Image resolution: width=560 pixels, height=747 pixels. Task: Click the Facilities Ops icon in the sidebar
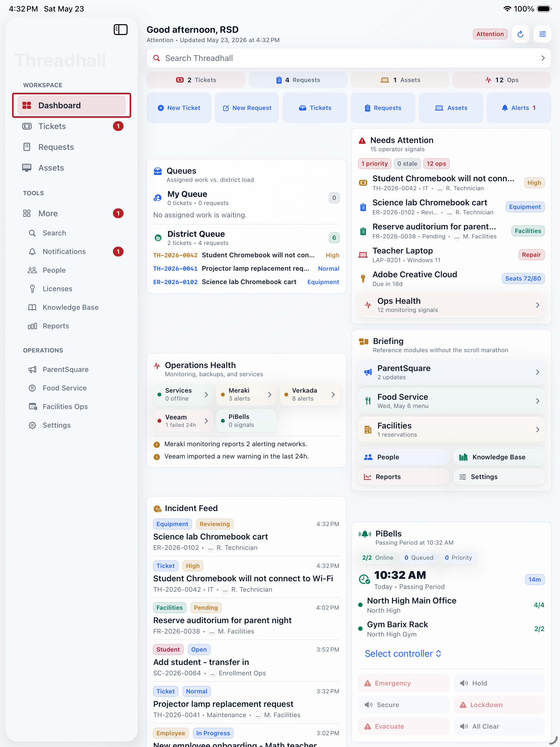[x=33, y=407]
